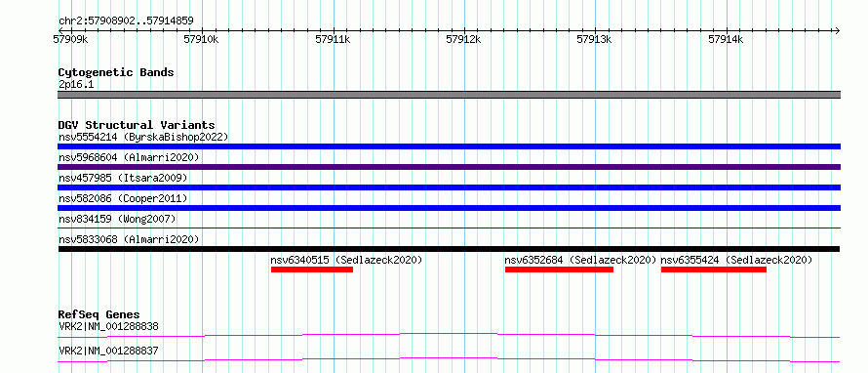
Task: Click the 57911k ruler tick label
Action: point(333,39)
